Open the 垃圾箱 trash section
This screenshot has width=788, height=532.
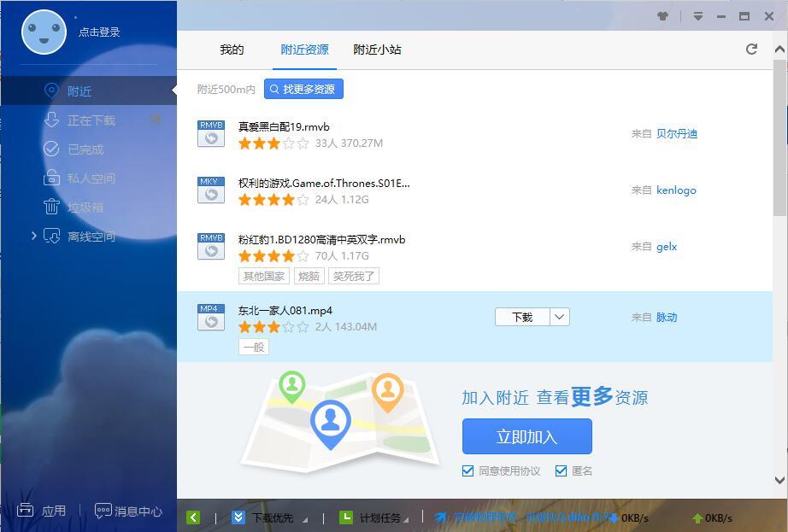pos(85,208)
